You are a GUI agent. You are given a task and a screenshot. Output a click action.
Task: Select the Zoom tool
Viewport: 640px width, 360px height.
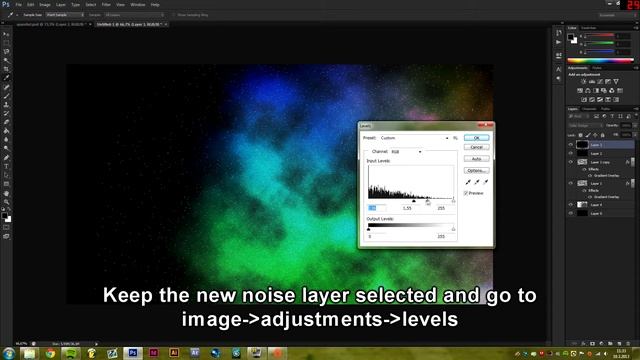(x=6, y=202)
